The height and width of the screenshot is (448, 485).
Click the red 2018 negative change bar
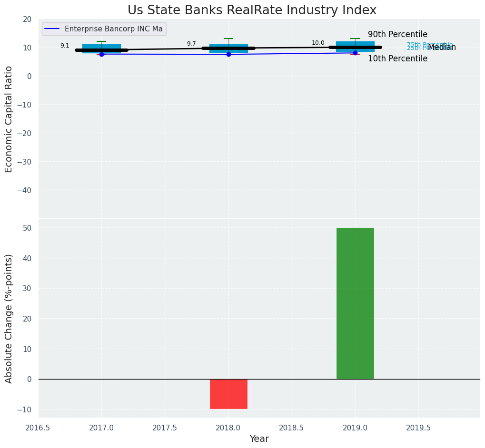228,394
